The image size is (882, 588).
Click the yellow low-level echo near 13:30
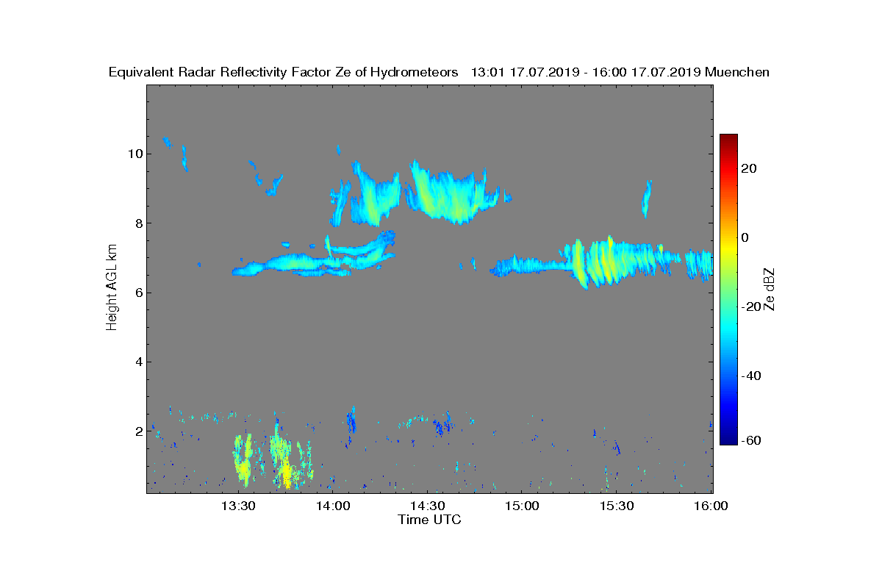[243, 462]
